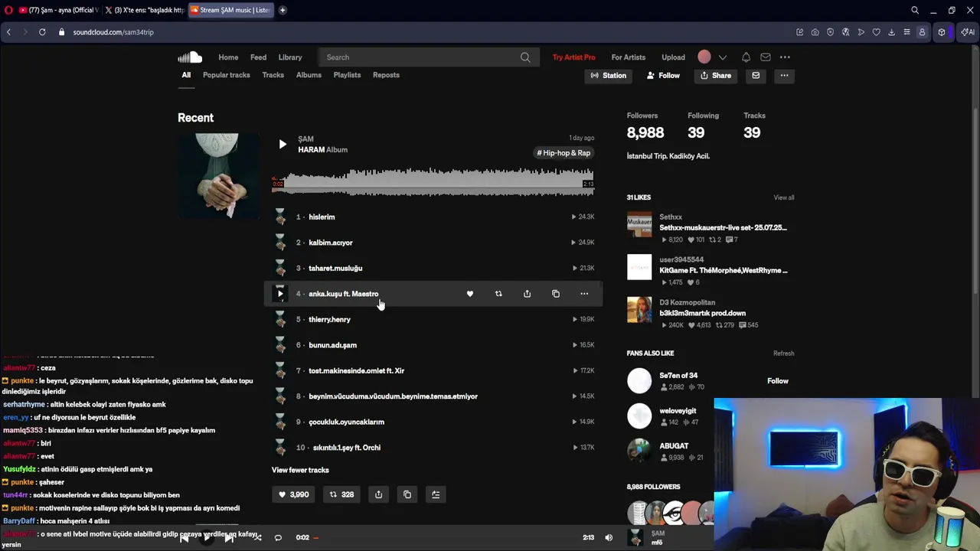Switch to Reposts tab
The image size is (980, 551).
point(386,75)
